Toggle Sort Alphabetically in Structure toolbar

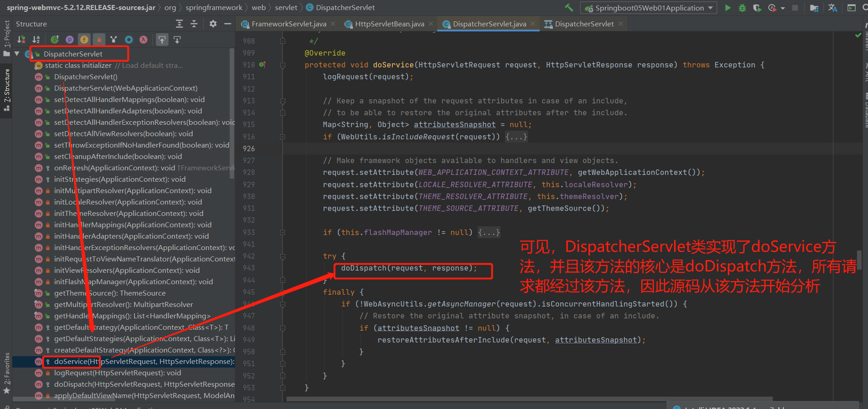(36, 40)
